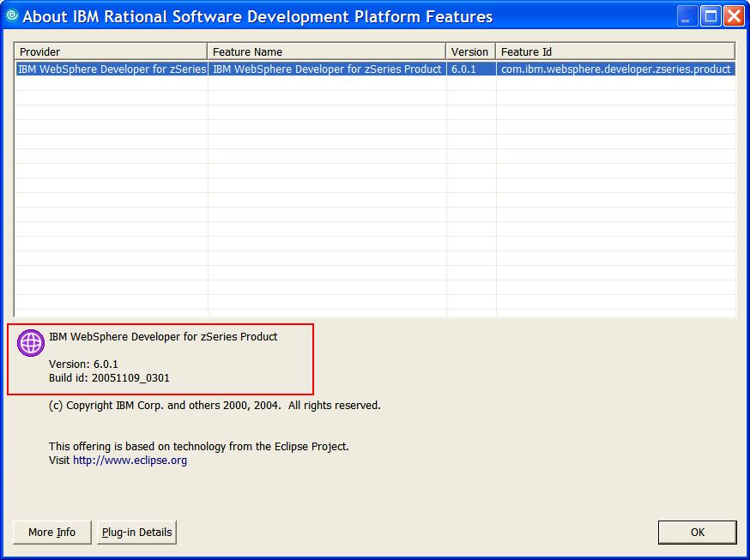This screenshot has width=750, height=560.
Task: Minimize the About features dialog
Action: pos(687,16)
